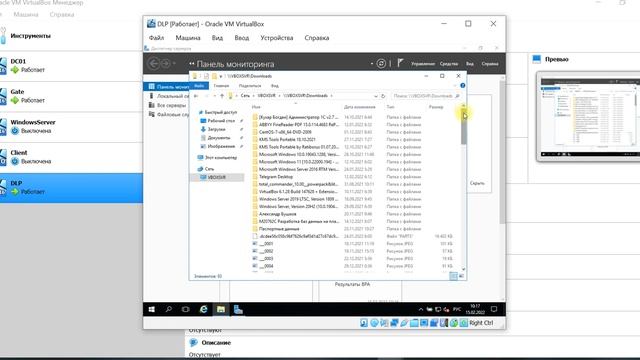
Task: Select the __0001 JPEG file
Action: pyautogui.click(x=266, y=244)
